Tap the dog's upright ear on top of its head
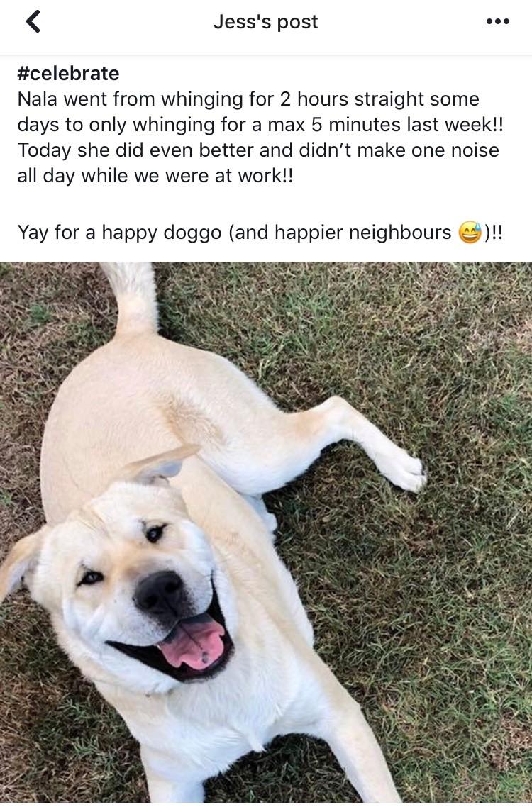Screen dimensions: 532x807 160,464
